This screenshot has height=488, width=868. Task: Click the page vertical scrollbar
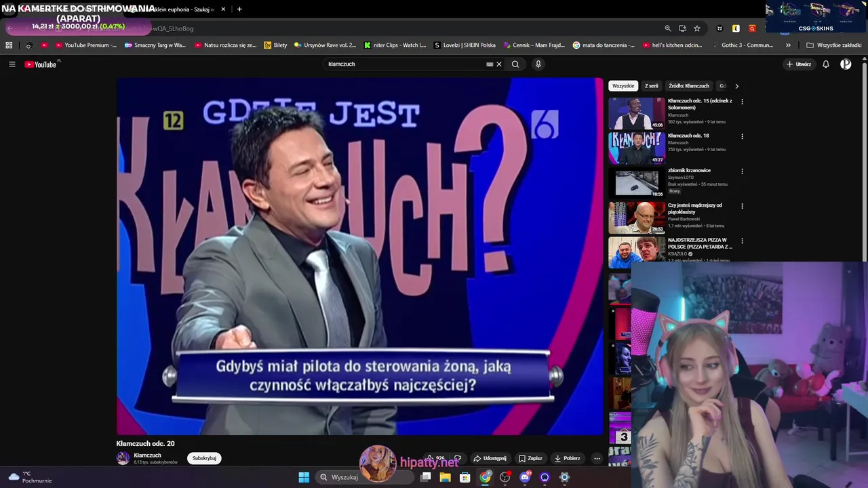pos(865,160)
